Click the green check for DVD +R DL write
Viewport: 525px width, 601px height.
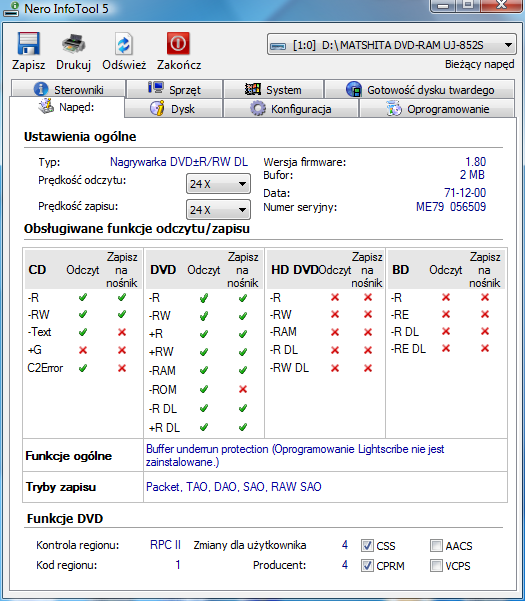pos(243,427)
